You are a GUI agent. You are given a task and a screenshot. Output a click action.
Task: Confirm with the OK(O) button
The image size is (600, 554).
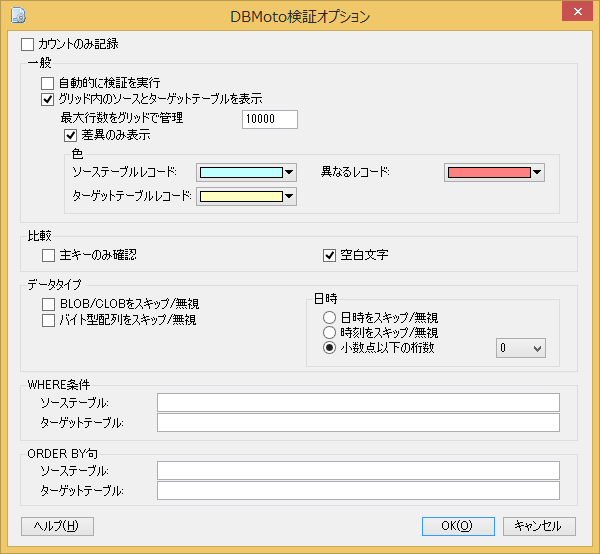click(x=458, y=526)
